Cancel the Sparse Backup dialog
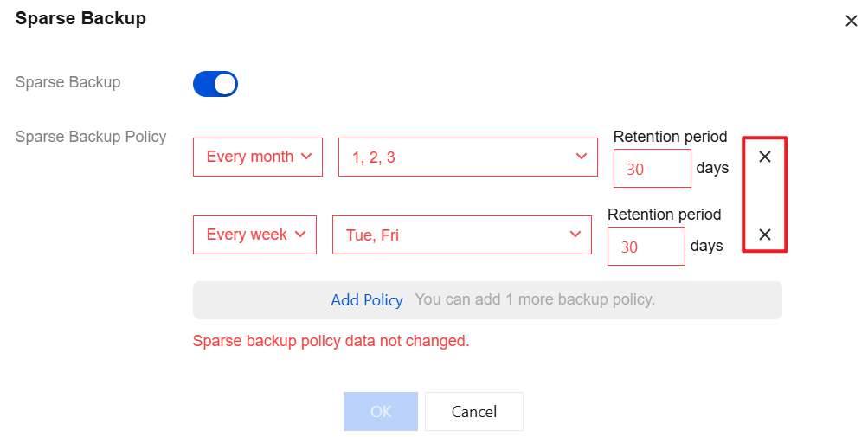This screenshot has height=437, width=868. pyautogui.click(x=474, y=412)
